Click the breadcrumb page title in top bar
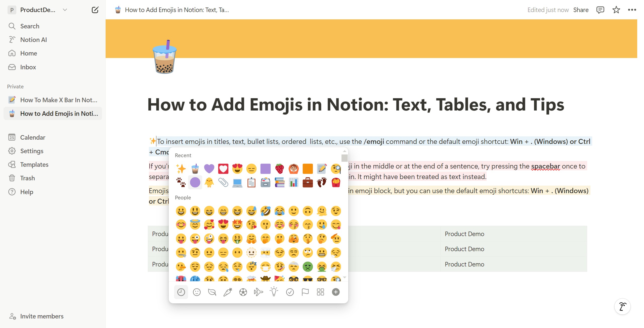This screenshot has width=644, height=328. click(177, 10)
